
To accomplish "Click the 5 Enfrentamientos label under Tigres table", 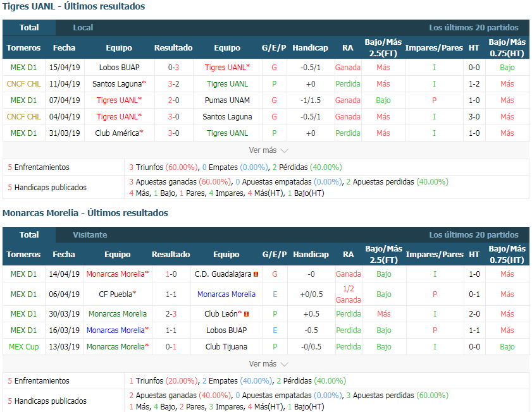I will pos(39,167).
